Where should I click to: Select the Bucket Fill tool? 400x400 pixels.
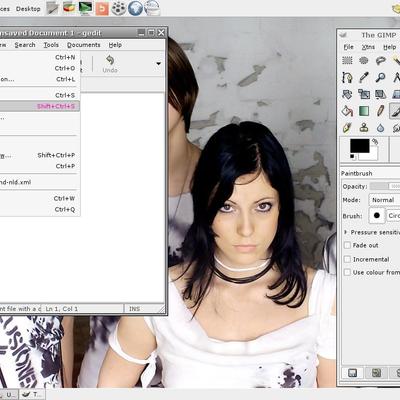coord(347,111)
